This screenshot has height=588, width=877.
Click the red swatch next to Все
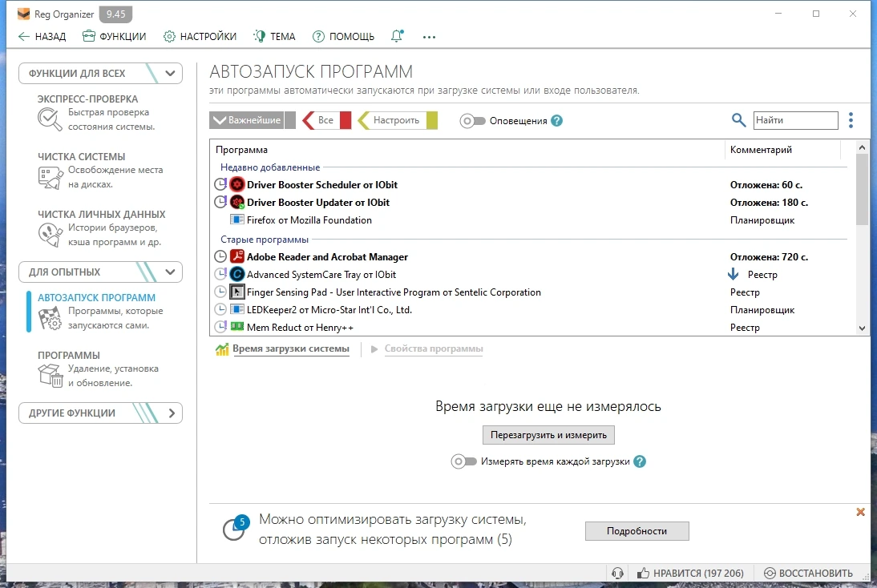pyautogui.click(x=346, y=120)
